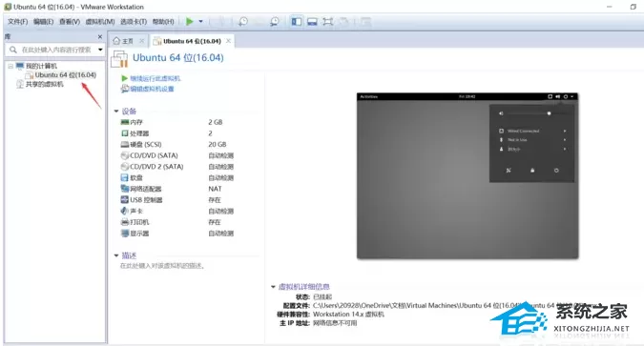Open the 帮助(H) menu
The width and height of the screenshot is (644, 346).
163,22
